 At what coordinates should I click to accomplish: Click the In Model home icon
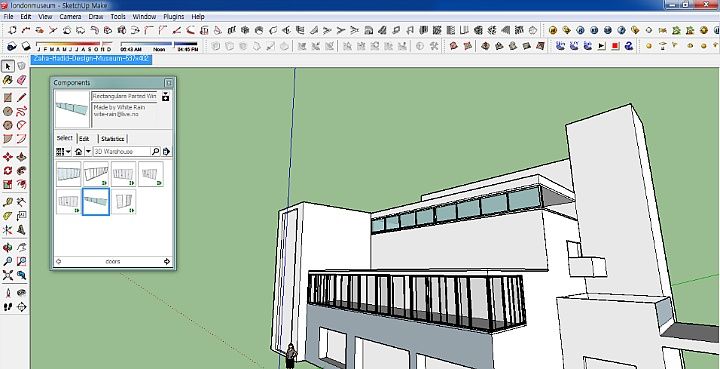pos(79,151)
